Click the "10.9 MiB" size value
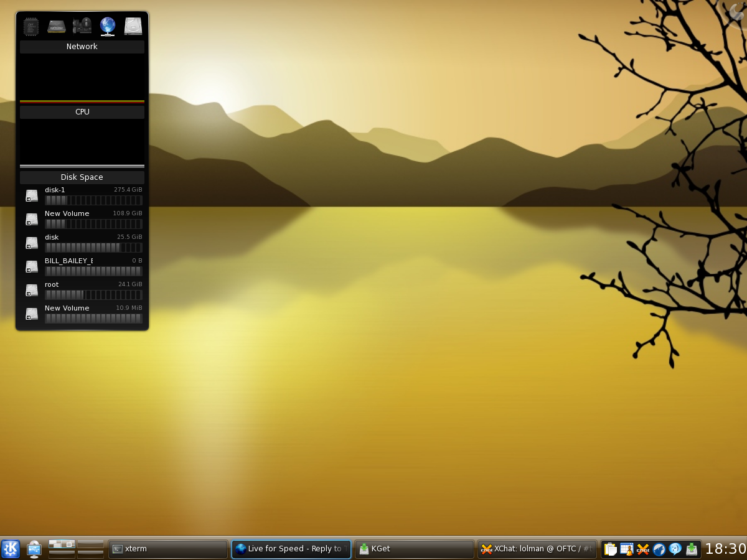Image resolution: width=747 pixels, height=560 pixels. click(x=129, y=308)
